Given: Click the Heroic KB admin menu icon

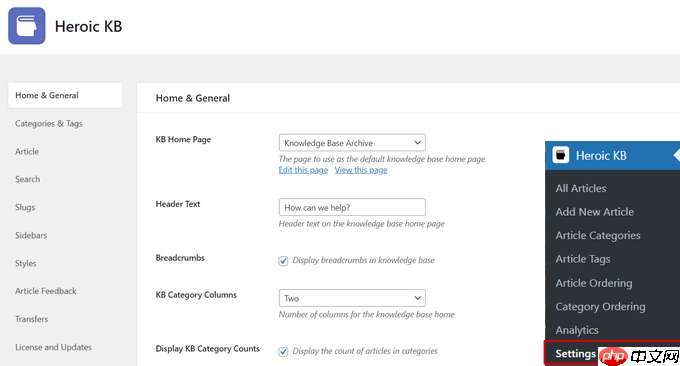Looking at the screenshot, I should (561, 155).
